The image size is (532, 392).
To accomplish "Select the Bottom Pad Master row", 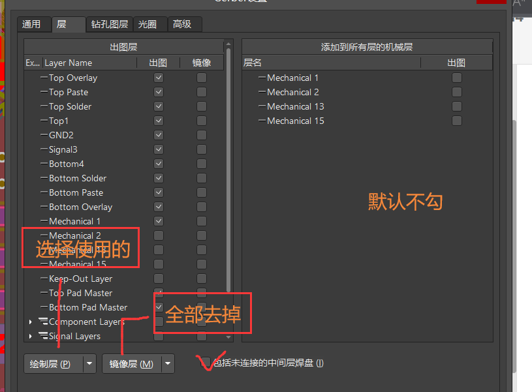I will 124,307.
